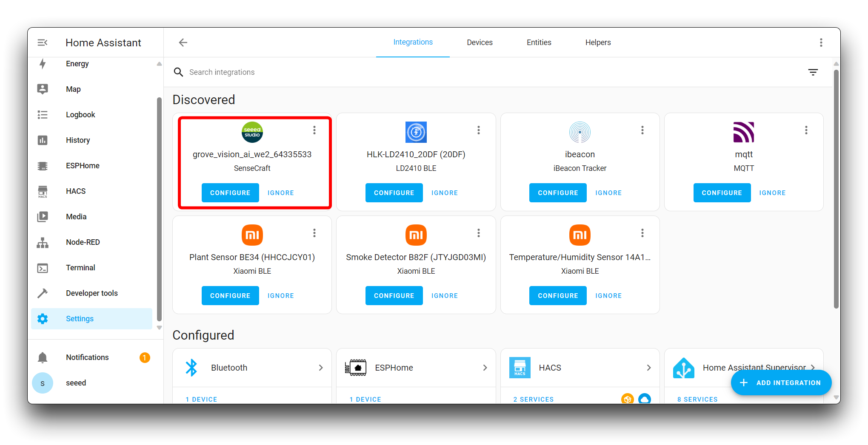Click the MQTT integration logo
This screenshot has height=445, width=868.
pyautogui.click(x=744, y=132)
